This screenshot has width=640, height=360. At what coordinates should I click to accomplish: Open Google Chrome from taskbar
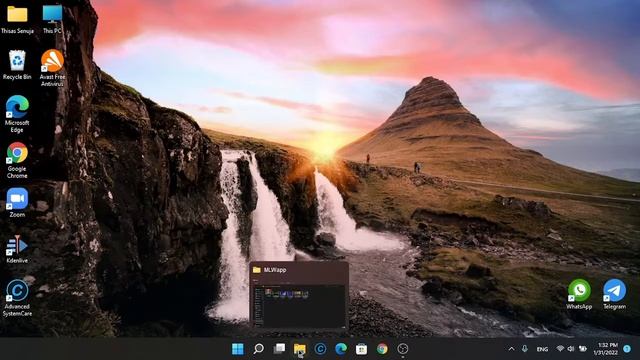point(382,349)
